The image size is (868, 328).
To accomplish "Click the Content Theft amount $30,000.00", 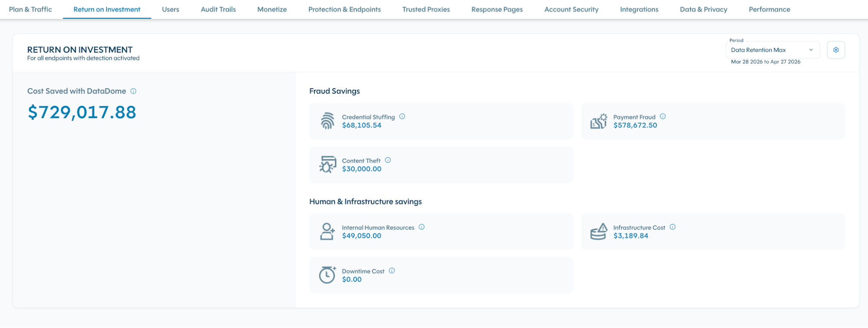I will [x=362, y=169].
